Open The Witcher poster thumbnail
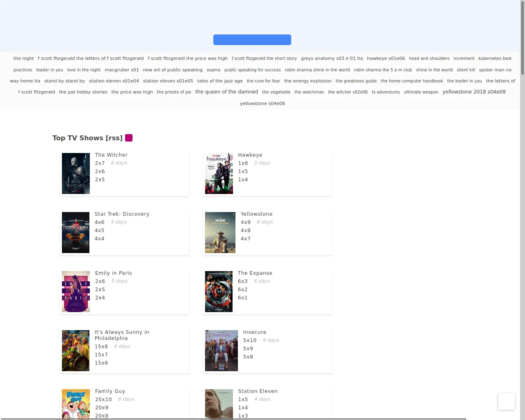The image size is (525, 420). pyautogui.click(x=76, y=173)
